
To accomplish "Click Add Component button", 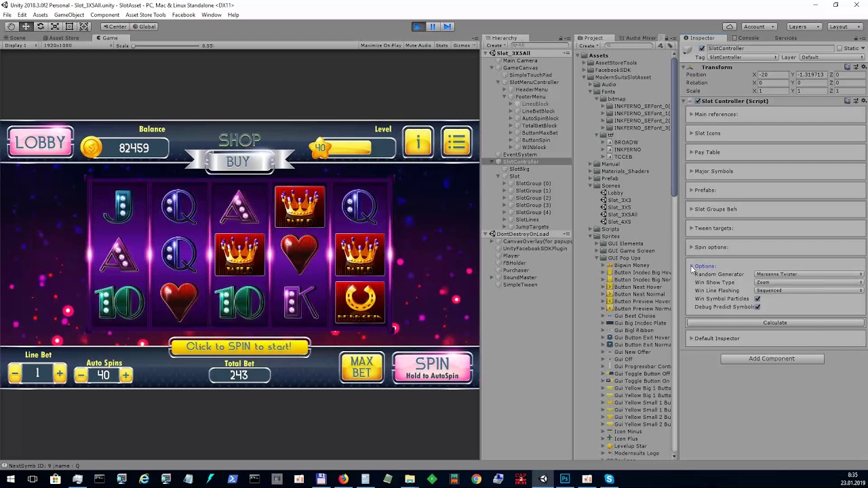I will (x=772, y=359).
